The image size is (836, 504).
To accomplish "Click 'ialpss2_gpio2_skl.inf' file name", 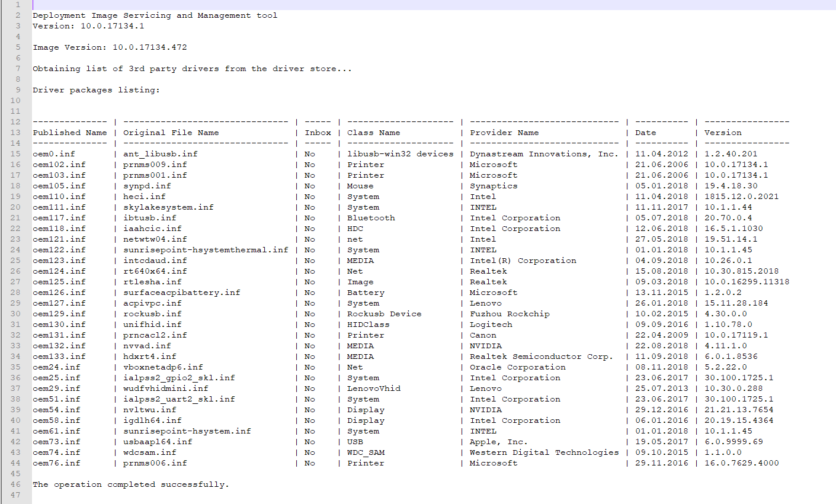I will click(179, 378).
